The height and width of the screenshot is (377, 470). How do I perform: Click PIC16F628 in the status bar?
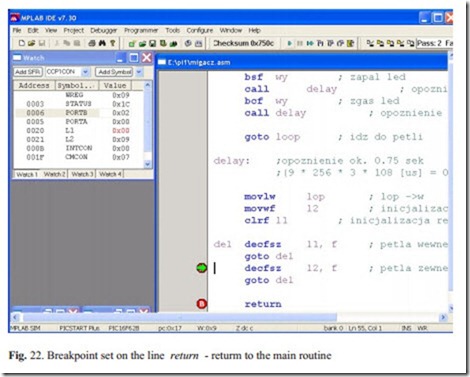123,328
